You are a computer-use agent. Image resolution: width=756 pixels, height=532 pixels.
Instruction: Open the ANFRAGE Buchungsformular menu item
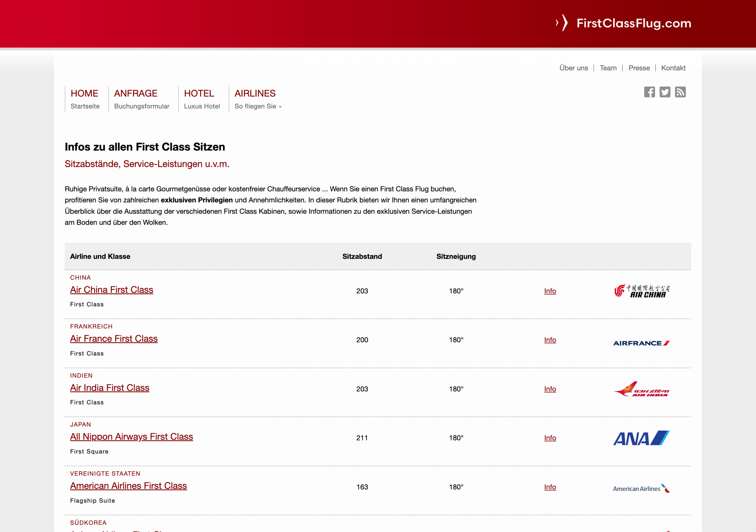pyautogui.click(x=141, y=99)
